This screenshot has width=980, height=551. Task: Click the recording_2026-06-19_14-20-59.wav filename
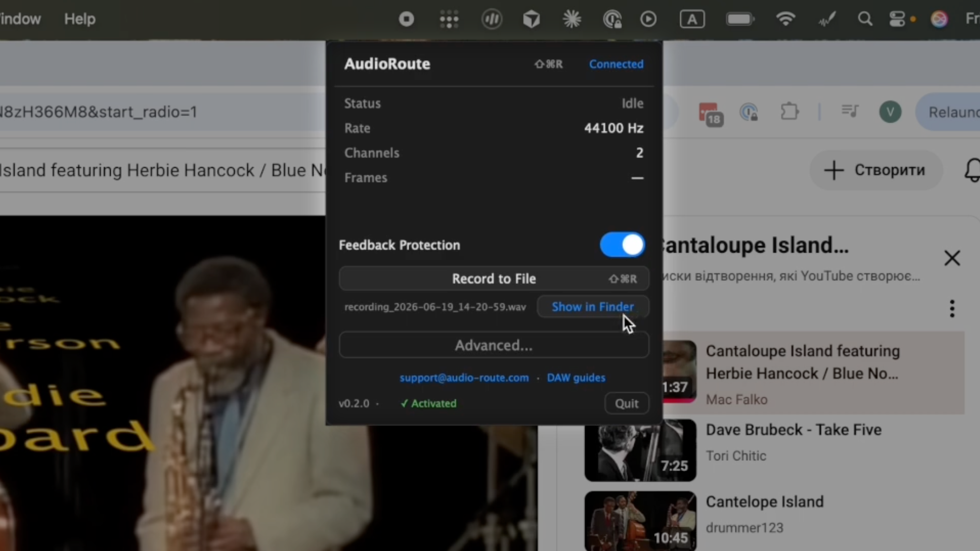pos(435,307)
